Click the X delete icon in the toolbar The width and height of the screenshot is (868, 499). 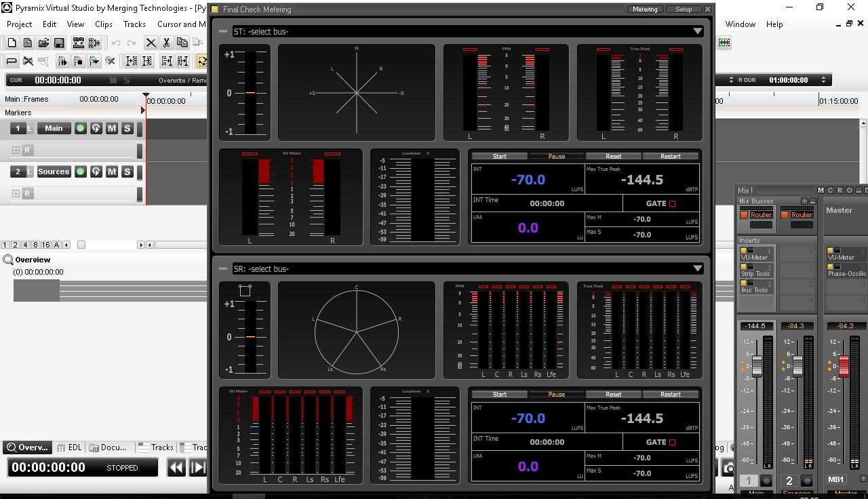pos(151,43)
